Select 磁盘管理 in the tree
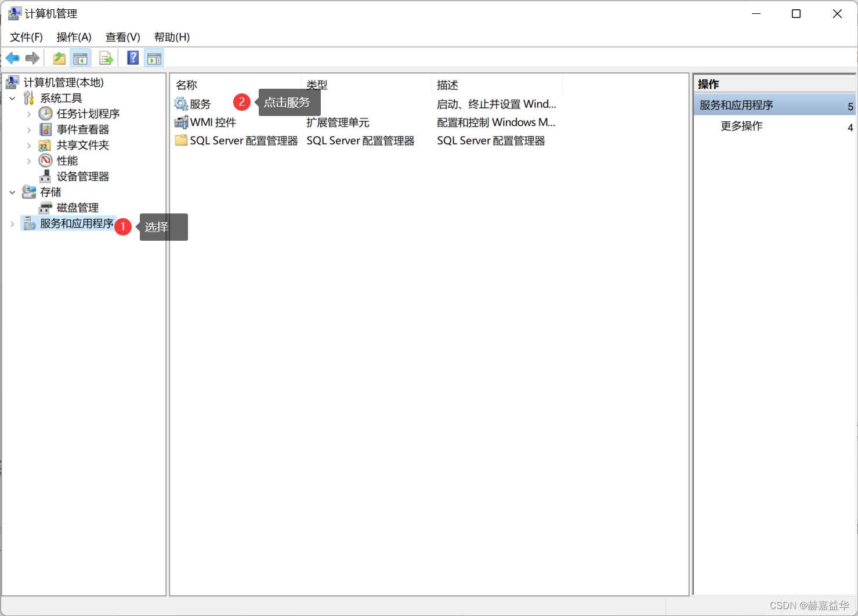Viewport: 858px width, 616px height. point(78,208)
